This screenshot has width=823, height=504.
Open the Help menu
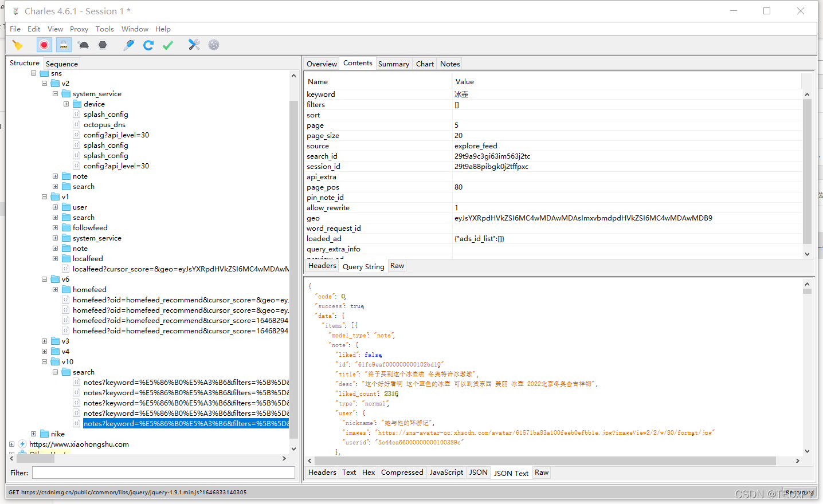click(163, 29)
